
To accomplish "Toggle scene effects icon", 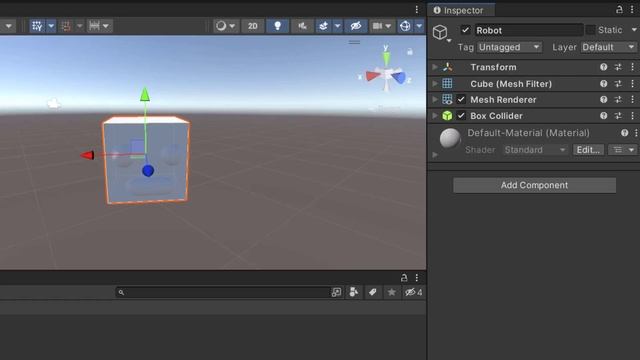I will click(323, 26).
